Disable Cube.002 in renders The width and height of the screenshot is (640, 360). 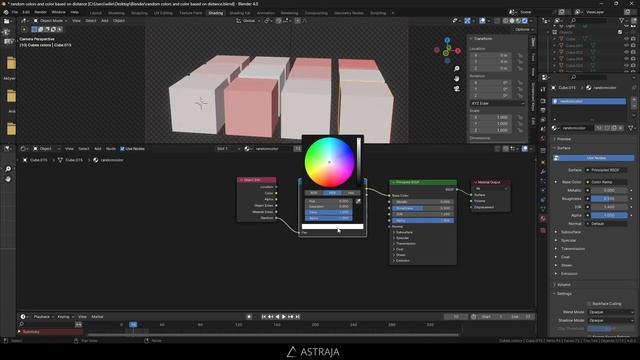[x=633, y=52]
